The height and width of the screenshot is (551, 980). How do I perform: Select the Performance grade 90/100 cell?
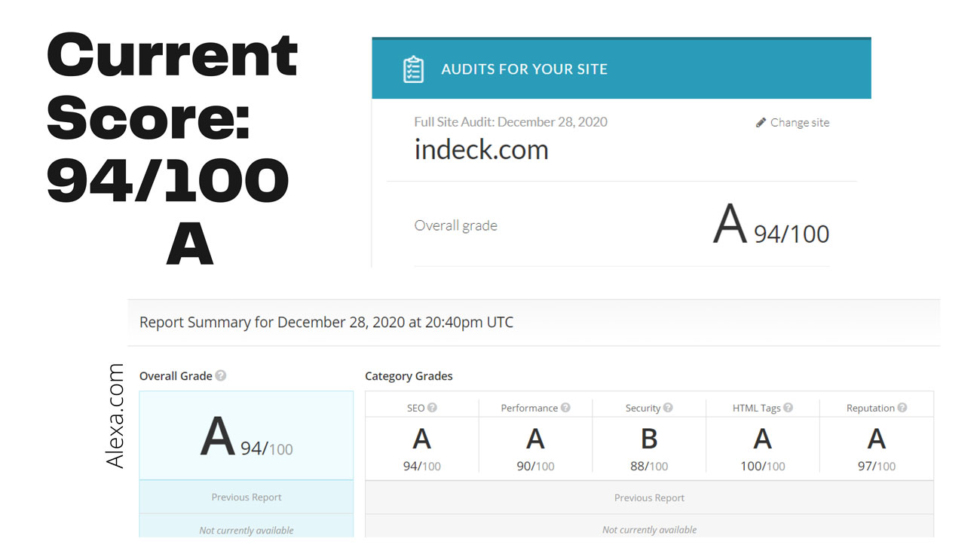pyautogui.click(x=535, y=448)
